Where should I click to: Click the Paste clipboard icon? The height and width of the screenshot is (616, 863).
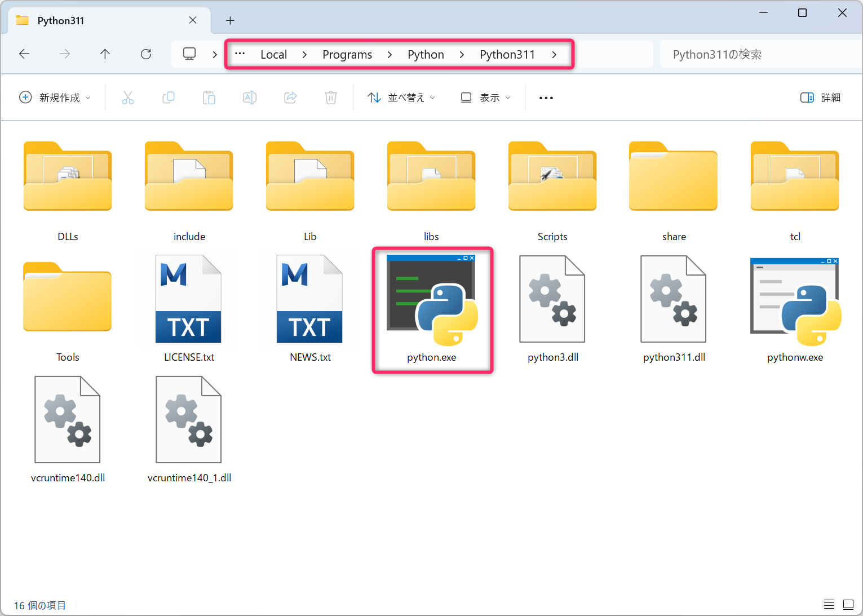[209, 98]
